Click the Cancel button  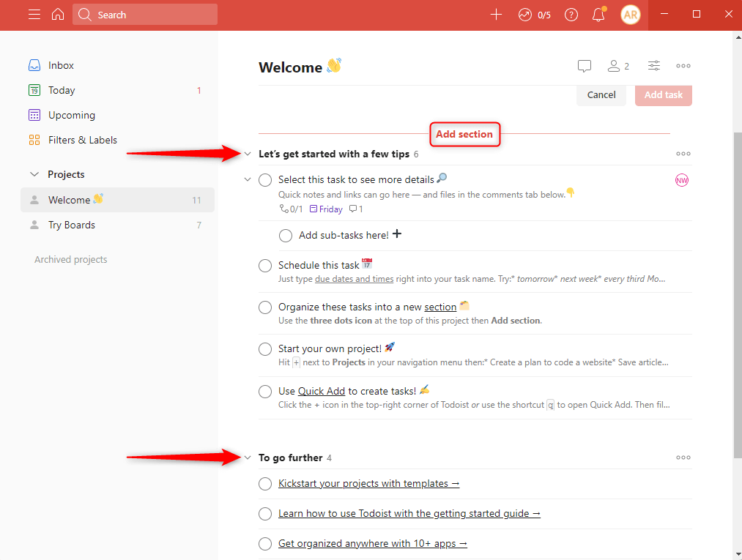coord(601,95)
